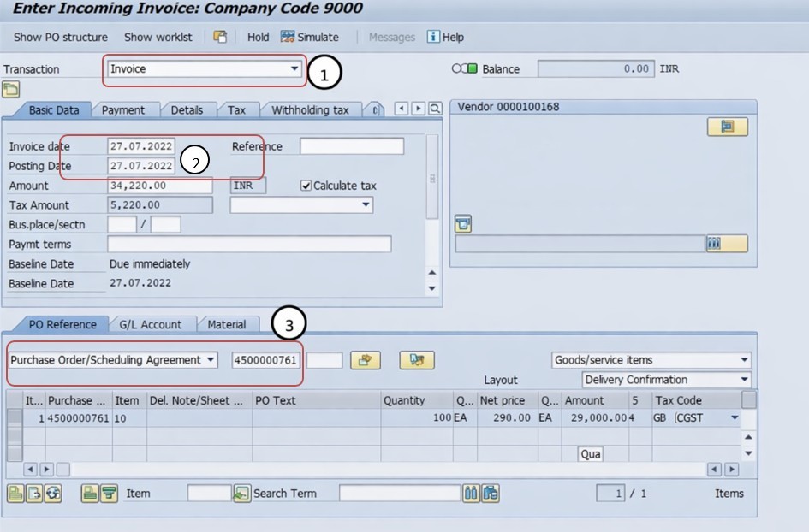
Task: Click the filter icon below the item table
Action: point(109,494)
